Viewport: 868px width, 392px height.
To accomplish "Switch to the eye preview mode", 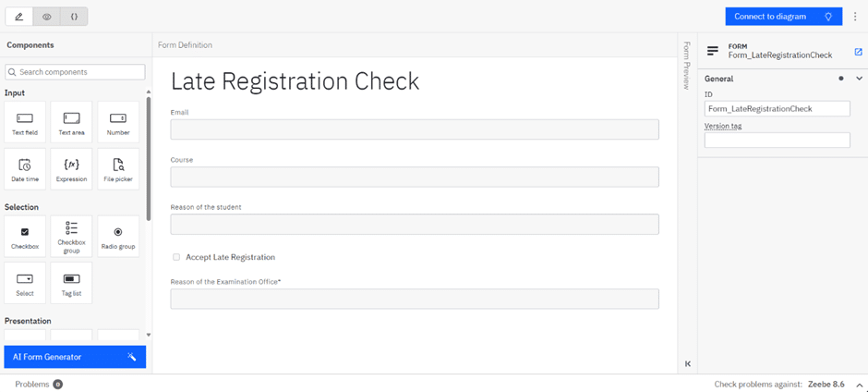I will (46, 17).
